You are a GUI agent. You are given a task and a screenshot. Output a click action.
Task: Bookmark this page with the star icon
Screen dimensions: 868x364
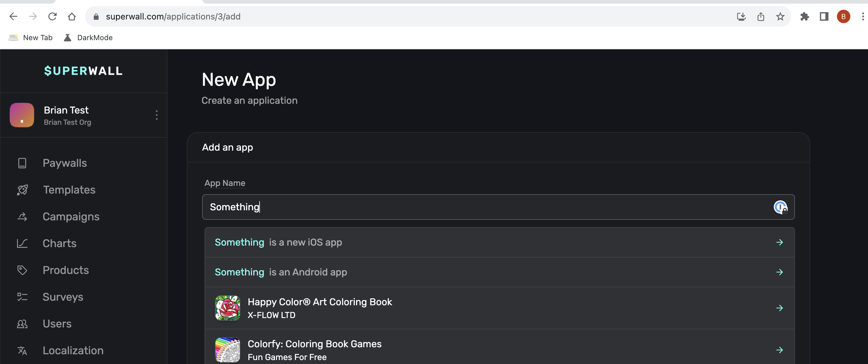pyautogui.click(x=780, y=16)
